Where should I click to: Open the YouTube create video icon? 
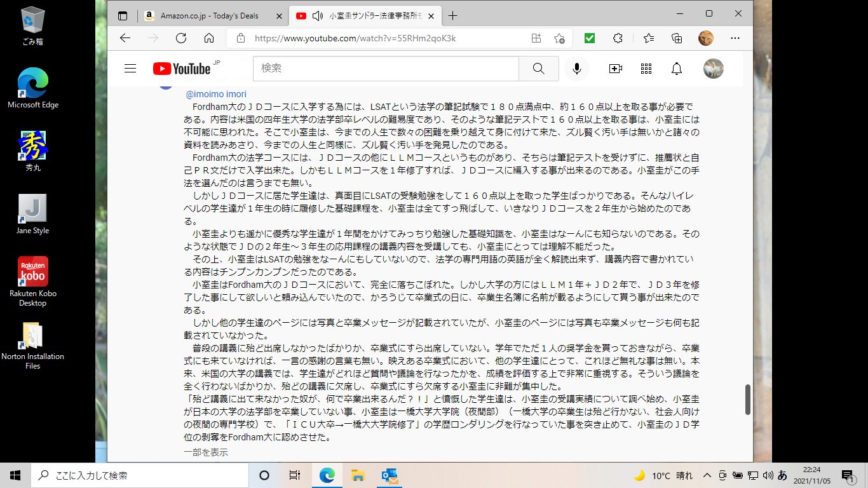[615, 69]
